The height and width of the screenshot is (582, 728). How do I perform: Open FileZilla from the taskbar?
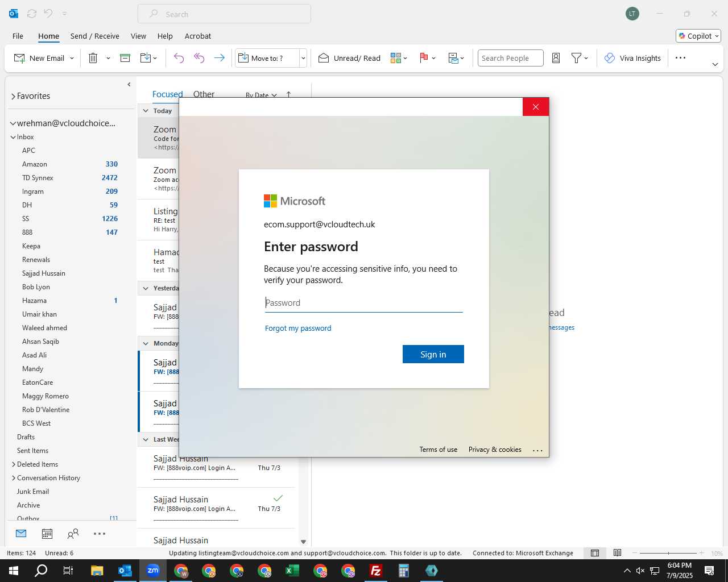pos(376,571)
